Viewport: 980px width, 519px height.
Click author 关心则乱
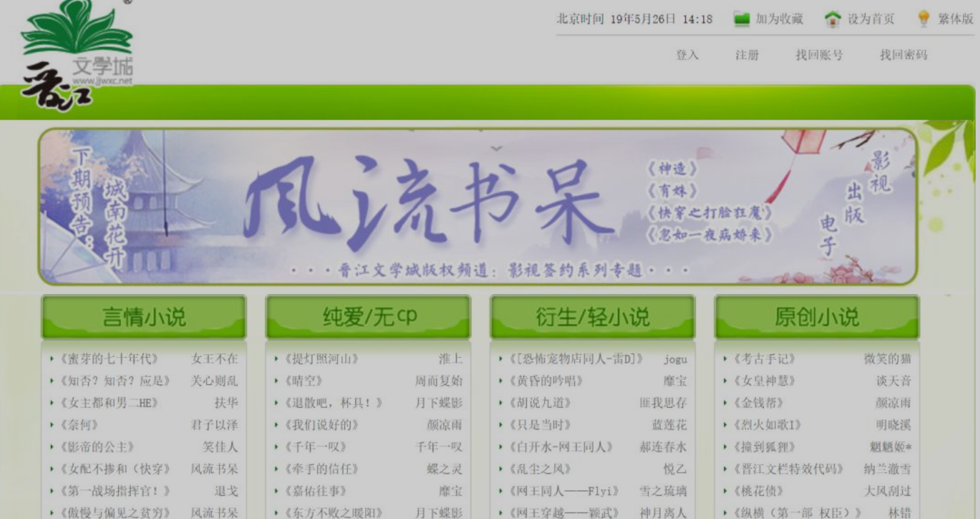pos(214,381)
